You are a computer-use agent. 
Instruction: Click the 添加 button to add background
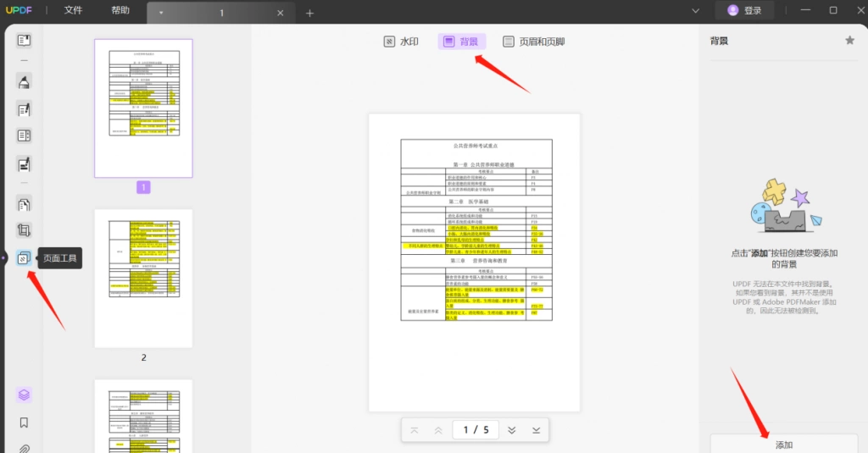point(784,445)
